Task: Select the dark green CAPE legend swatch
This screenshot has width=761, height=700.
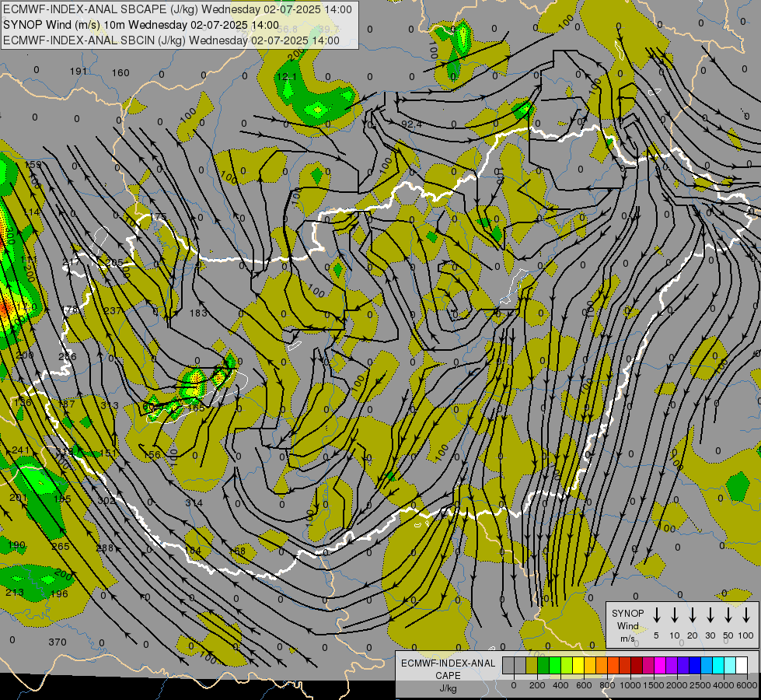Action: [x=543, y=665]
